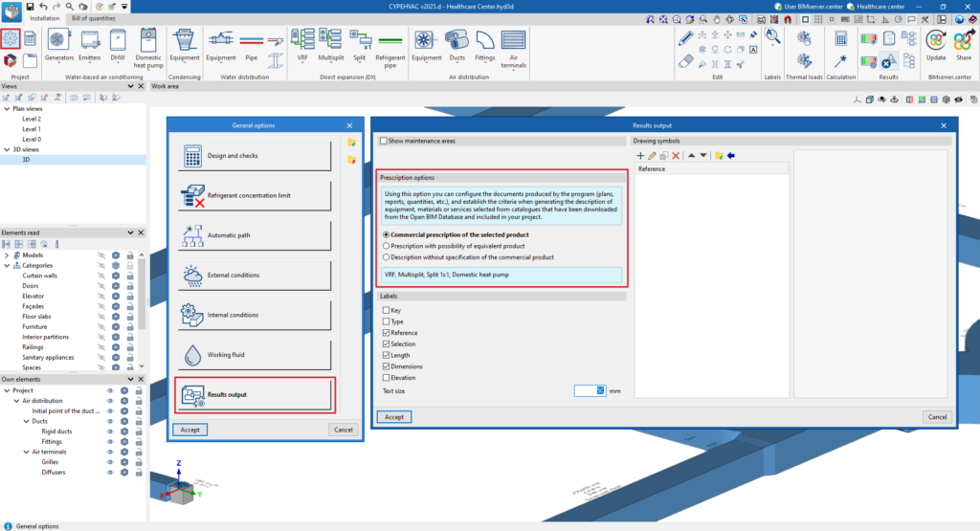The image size is (980, 531).
Task: Cancel the Results output dialog
Action: pyautogui.click(x=937, y=417)
